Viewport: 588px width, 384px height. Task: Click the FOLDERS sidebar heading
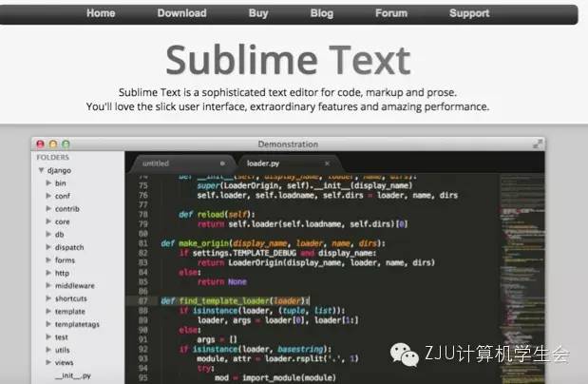pyautogui.click(x=53, y=157)
